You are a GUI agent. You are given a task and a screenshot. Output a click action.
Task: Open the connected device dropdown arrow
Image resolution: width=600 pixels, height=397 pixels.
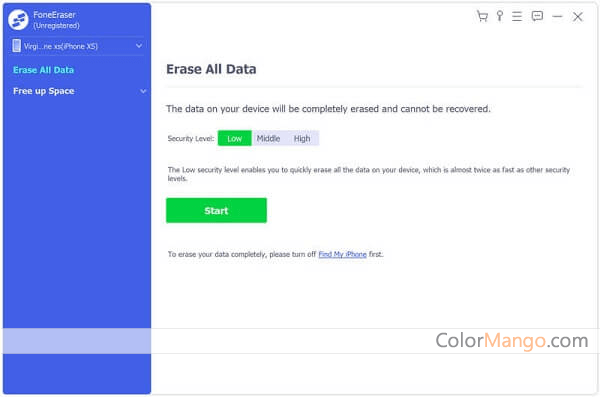(139, 46)
